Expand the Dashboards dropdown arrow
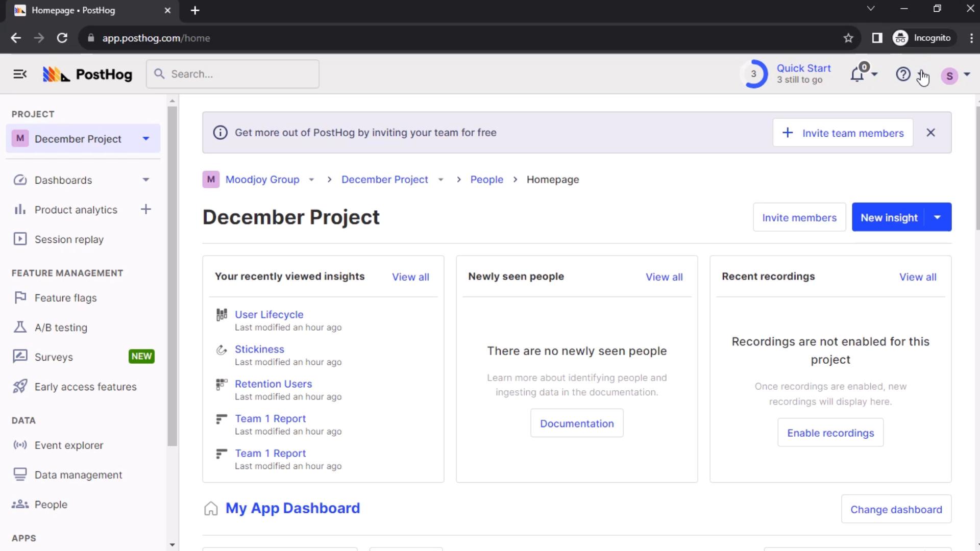980x551 pixels. 145,180
